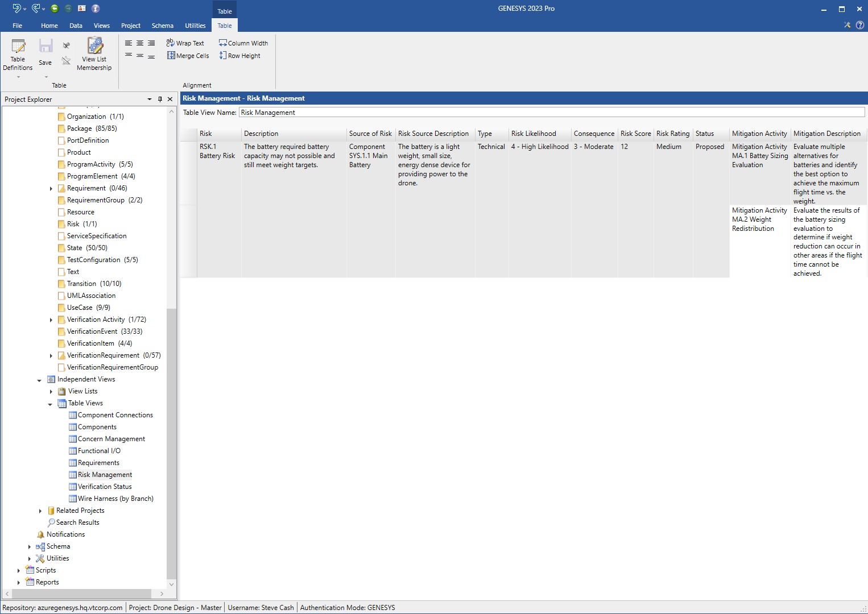Pin the Project Explorer panel

click(x=160, y=99)
